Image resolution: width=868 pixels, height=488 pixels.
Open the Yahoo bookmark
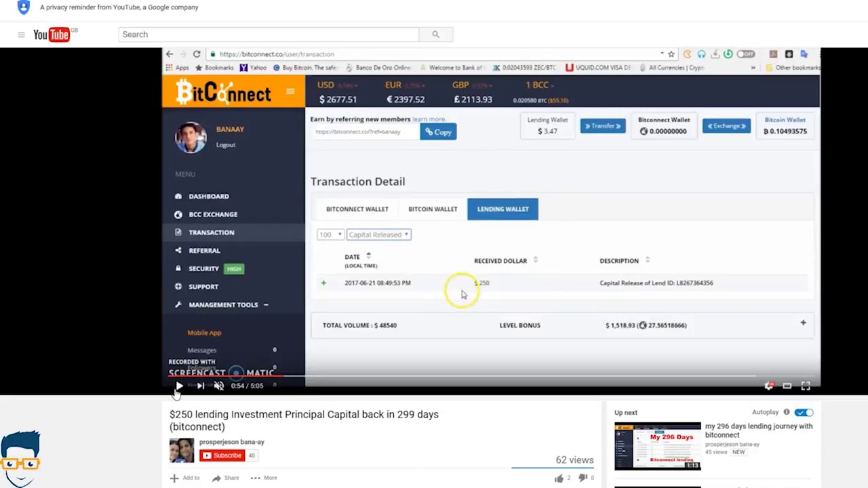pos(254,68)
